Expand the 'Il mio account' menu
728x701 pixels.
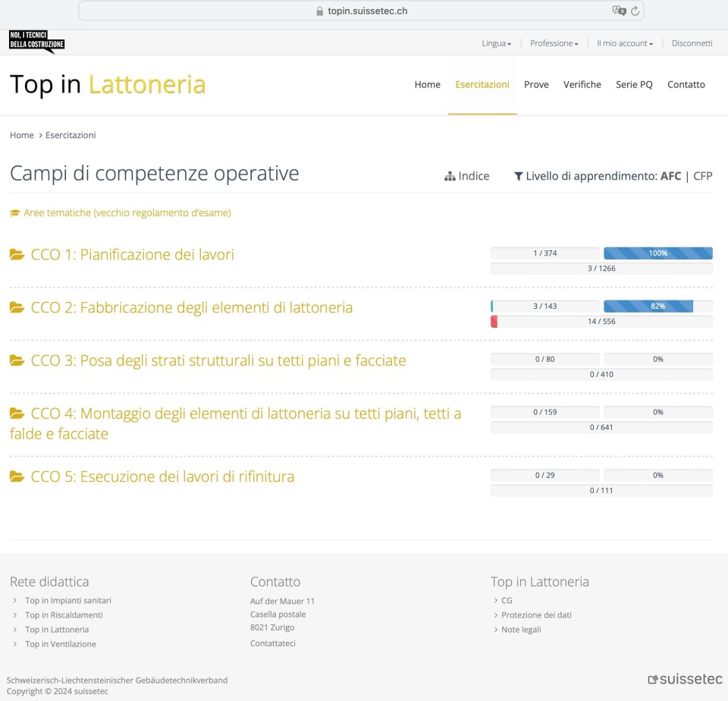[624, 43]
